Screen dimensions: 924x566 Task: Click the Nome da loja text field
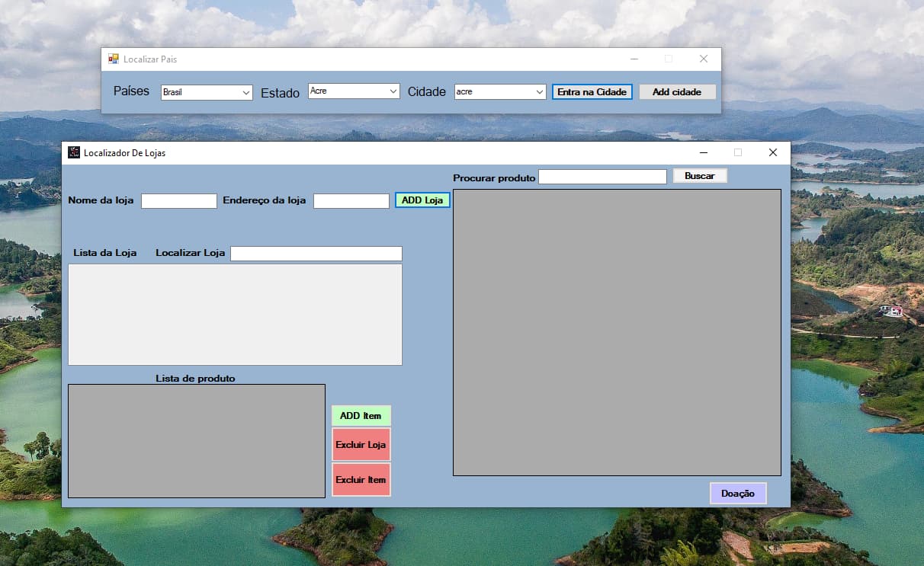click(x=179, y=201)
